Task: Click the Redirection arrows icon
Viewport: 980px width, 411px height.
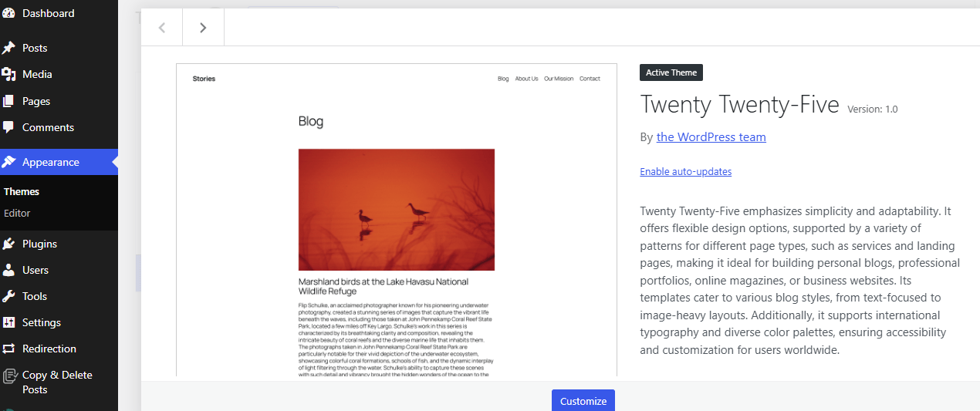Action: (x=8, y=349)
